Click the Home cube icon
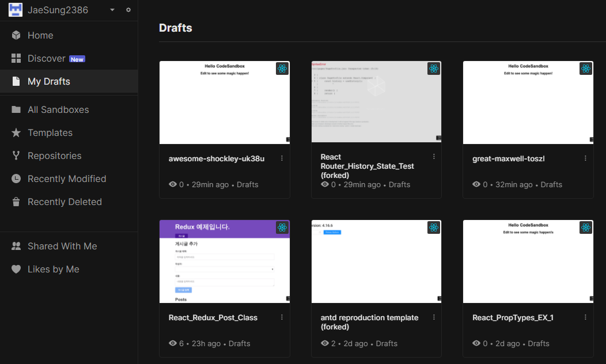 pyautogui.click(x=16, y=35)
